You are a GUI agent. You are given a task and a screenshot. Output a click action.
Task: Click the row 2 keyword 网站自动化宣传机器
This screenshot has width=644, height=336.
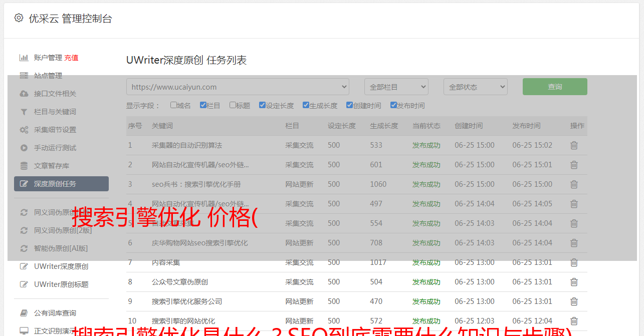(200, 165)
